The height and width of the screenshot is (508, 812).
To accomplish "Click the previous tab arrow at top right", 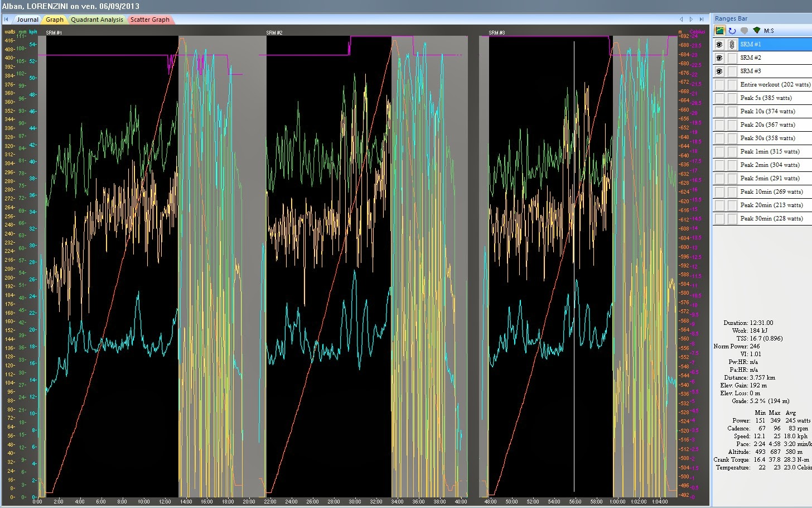I will click(681, 20).
